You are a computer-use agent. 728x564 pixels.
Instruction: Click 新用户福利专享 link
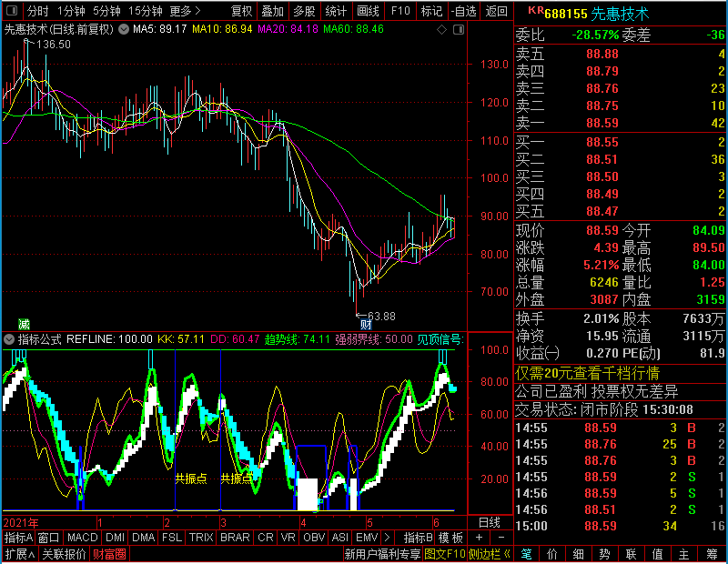pyautogui.click(x=382, y=554)
